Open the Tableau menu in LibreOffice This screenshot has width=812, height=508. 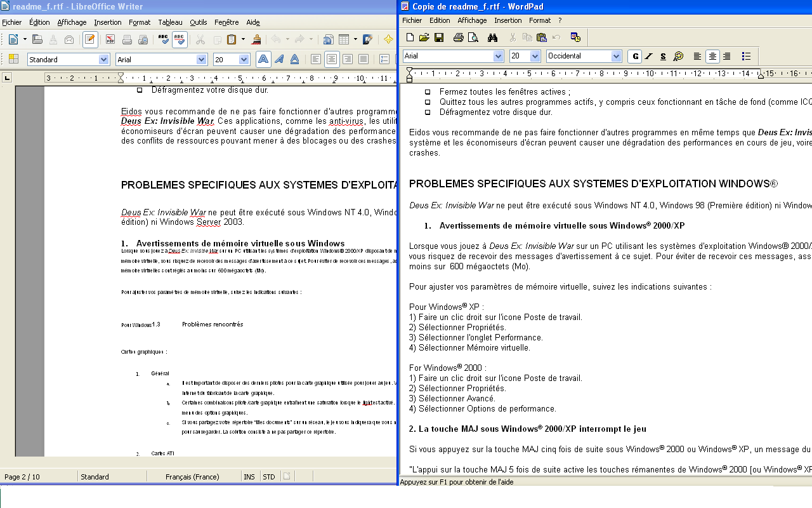coord(170,22)
